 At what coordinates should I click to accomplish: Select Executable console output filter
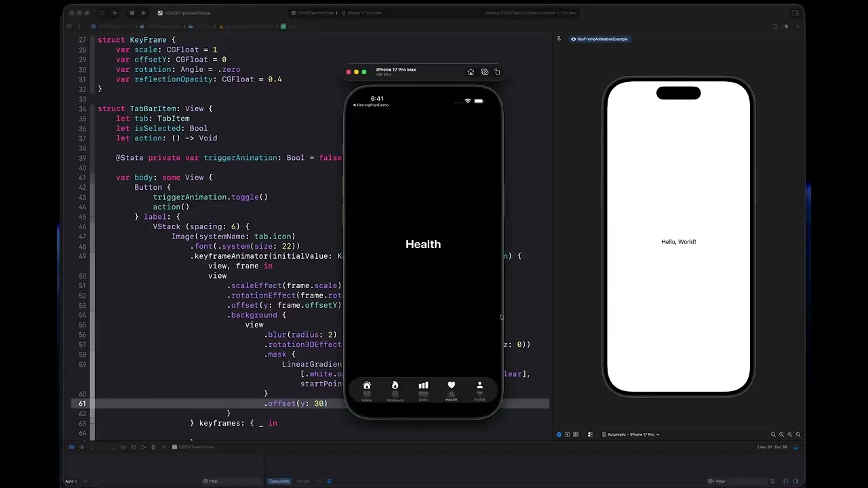(x=279, y=481)
